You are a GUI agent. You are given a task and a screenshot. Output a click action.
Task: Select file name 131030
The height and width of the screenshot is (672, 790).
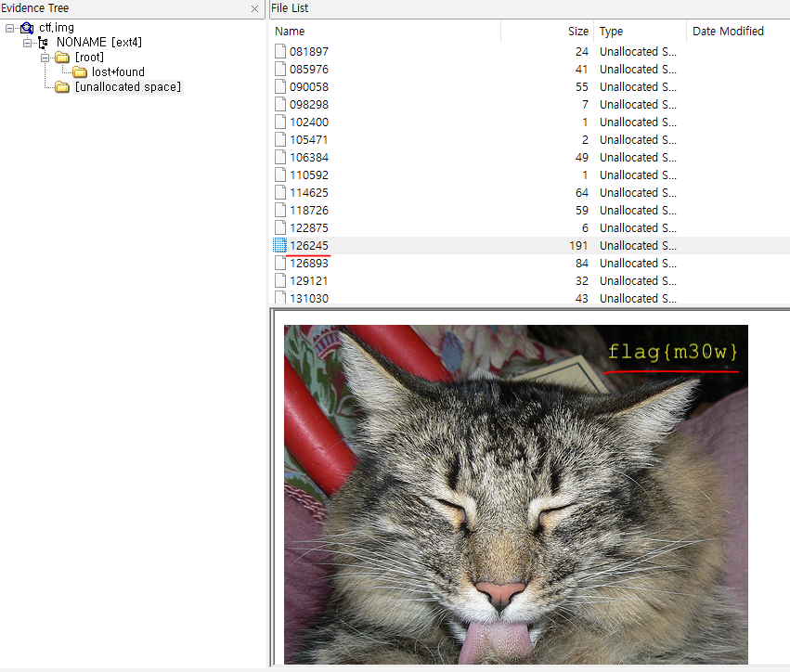click(x=309, y=298)
